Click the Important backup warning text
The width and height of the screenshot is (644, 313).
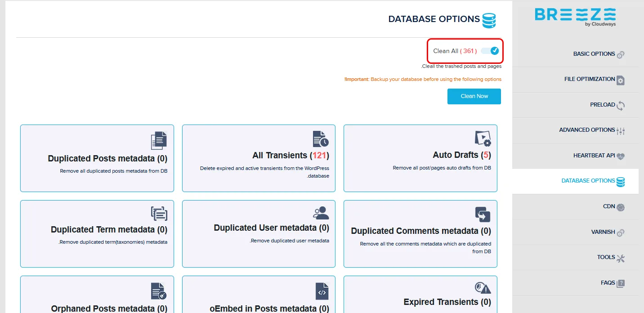click(423, 79)
